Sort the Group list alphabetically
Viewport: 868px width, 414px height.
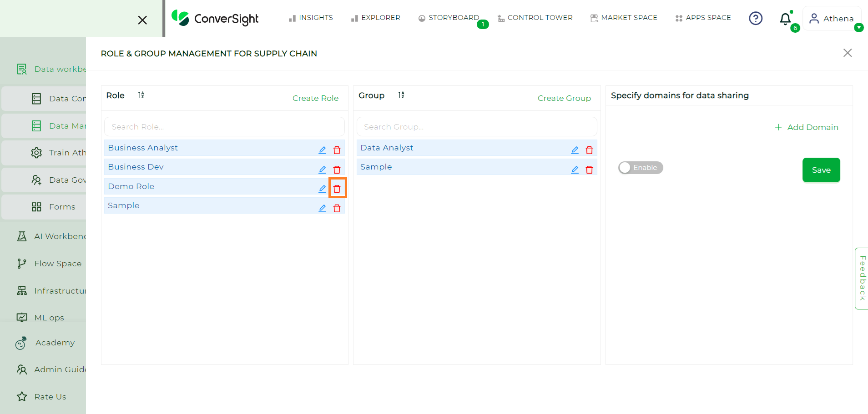coord(401,95)
